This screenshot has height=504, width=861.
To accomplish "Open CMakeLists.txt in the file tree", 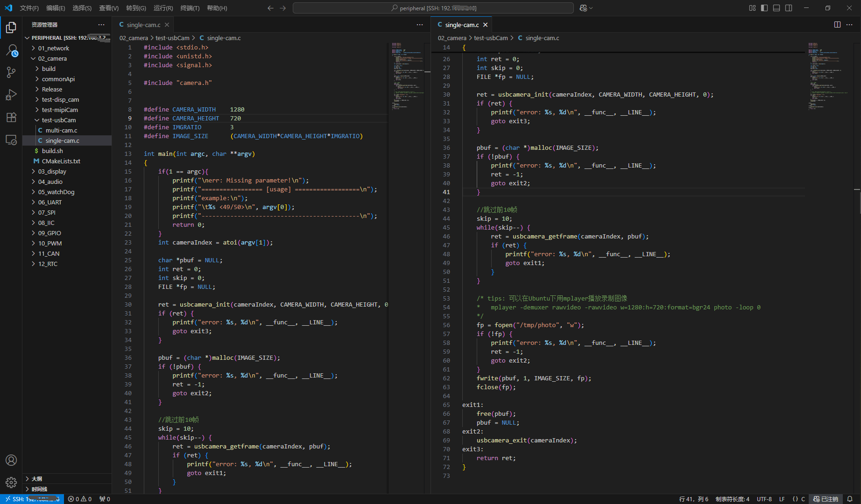I will tap(67, 161).
